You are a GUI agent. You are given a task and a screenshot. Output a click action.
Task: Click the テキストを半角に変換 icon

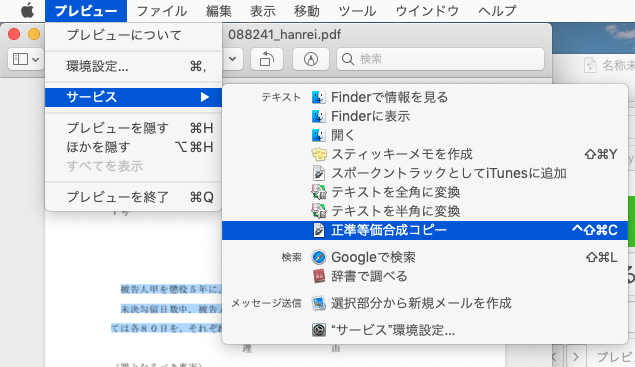coord(319,211)
